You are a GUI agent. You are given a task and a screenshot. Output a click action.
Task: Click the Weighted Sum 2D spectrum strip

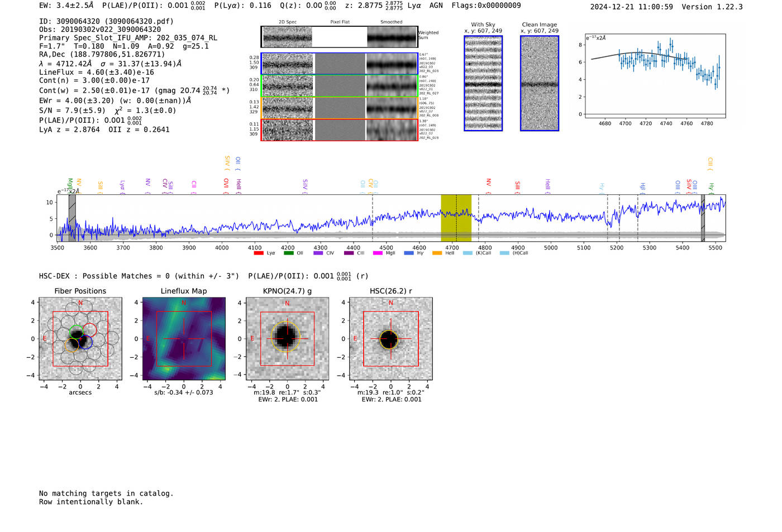pyautogui.click(x=339, y=37)
